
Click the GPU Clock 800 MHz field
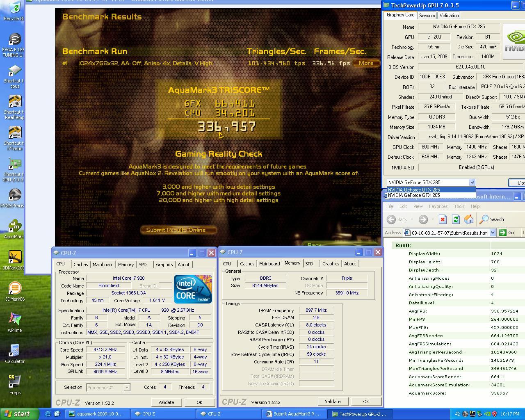pyautogui.click(x=431, y=147)
